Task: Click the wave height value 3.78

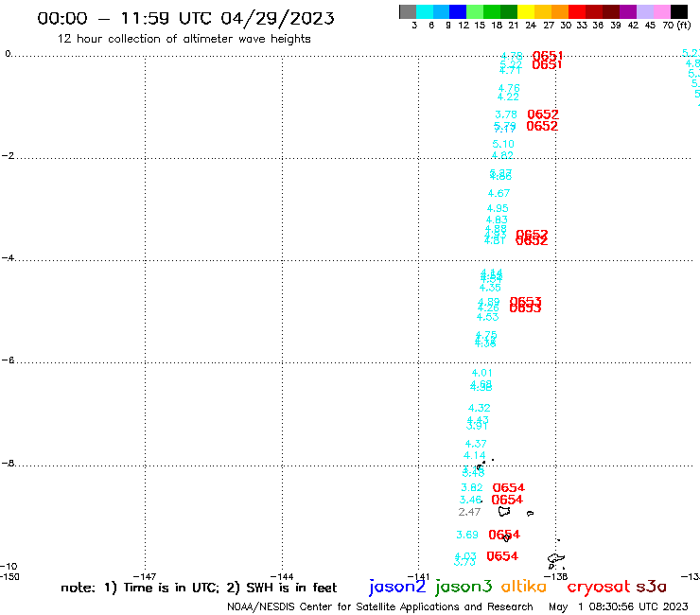Action: click(x=506, y=114)
